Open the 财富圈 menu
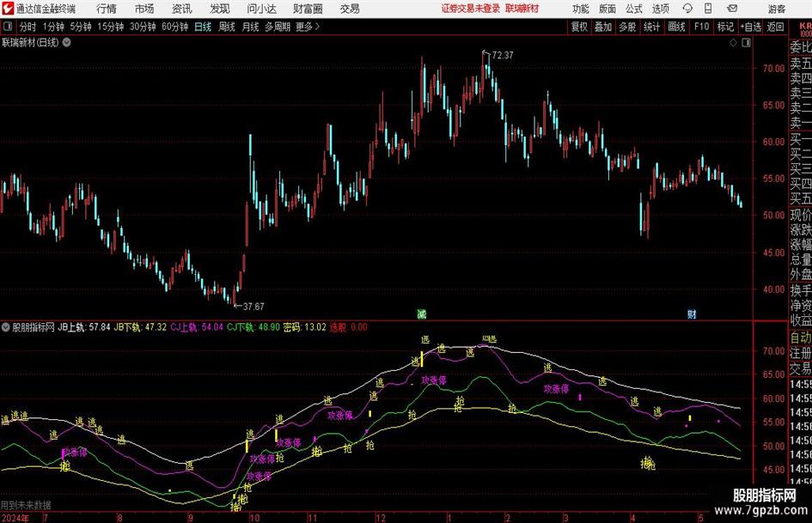Viewport: 812px width, 523px height. [x=308, y=9]
